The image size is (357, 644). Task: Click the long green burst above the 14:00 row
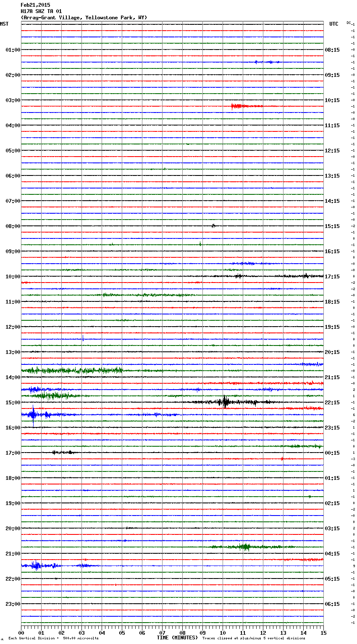72,370
